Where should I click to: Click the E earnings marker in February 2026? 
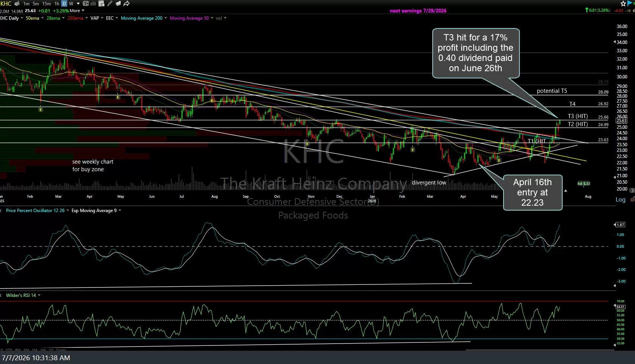point(413,150)
